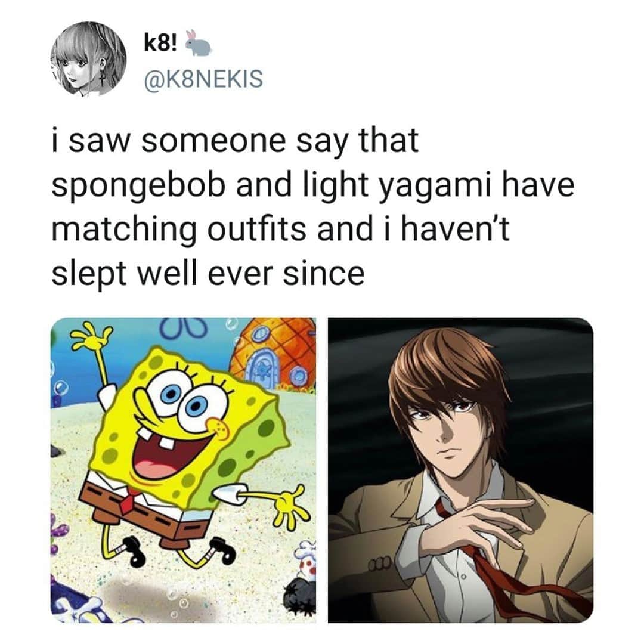Open the @K8NEKIS handle link
The image size is (644, 644).
[x=203, y=79]
